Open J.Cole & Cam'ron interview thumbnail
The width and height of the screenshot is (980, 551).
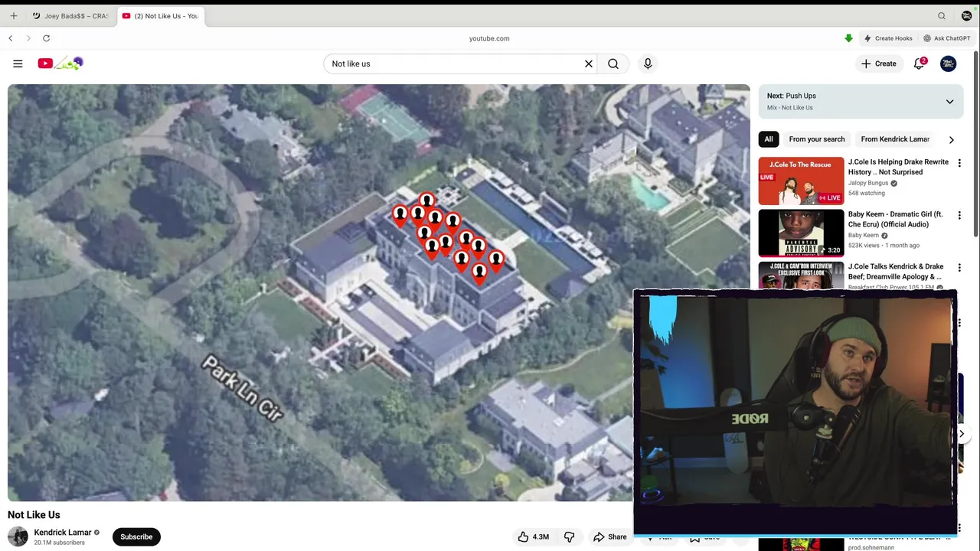(x=801, y=275)
